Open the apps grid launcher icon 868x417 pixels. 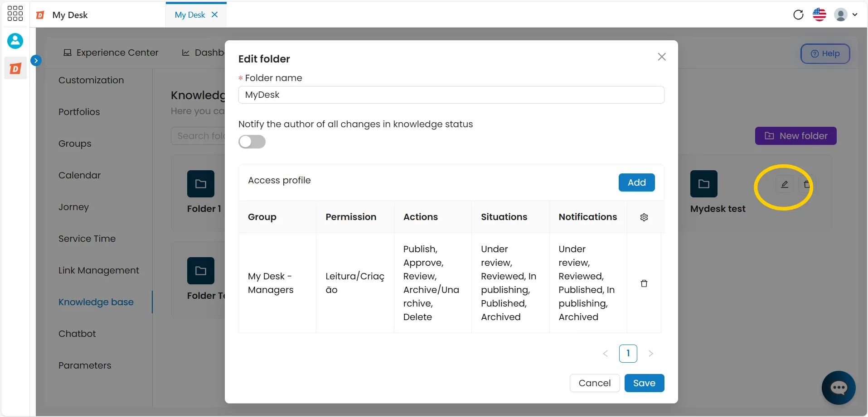point(15,14)
